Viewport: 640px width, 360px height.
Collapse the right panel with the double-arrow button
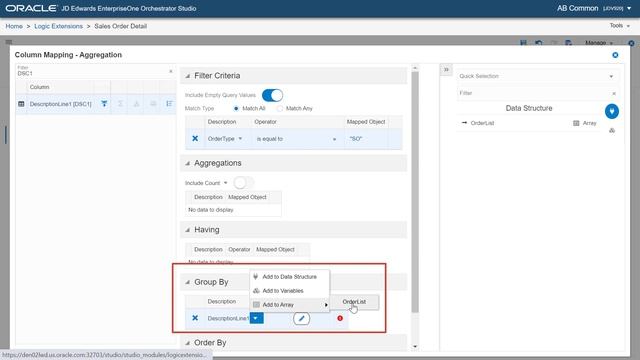click(x=446, y=70)
